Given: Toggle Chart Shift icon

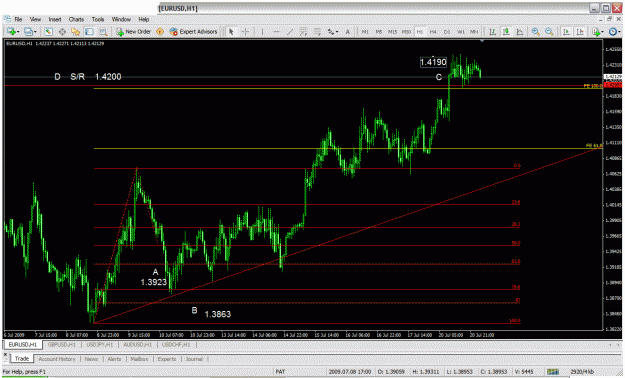Looking at the screenshot, I should [x=580, y=32].
